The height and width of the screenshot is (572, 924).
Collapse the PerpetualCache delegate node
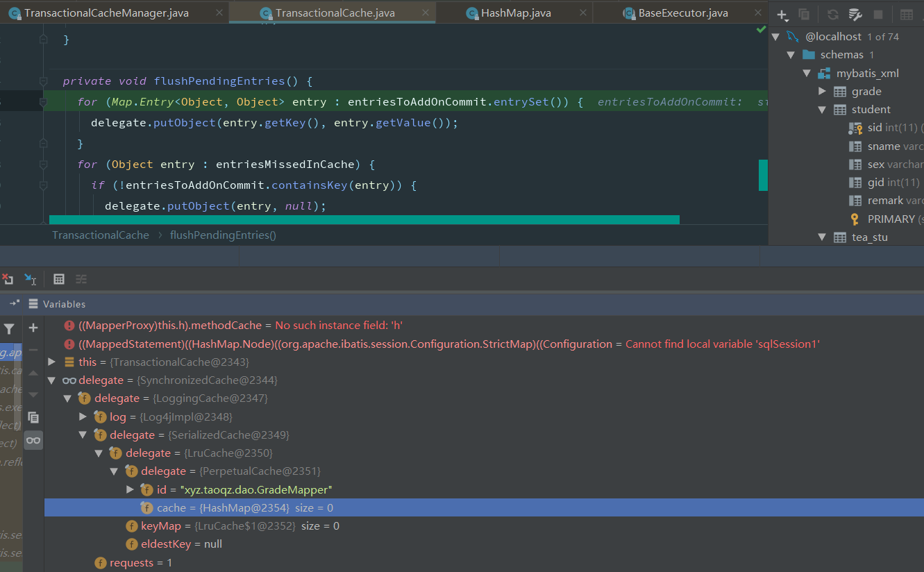(x=114, y=471)
